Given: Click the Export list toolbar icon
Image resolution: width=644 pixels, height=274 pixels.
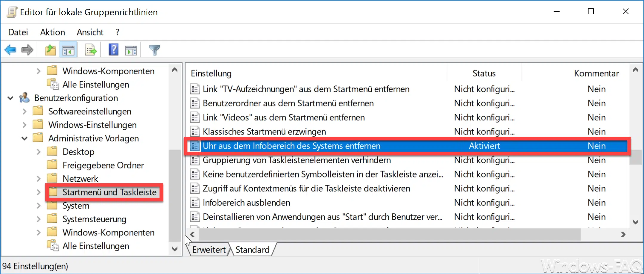Looking at the screenshot, I should pyautogui.click(x=90, y=50).
